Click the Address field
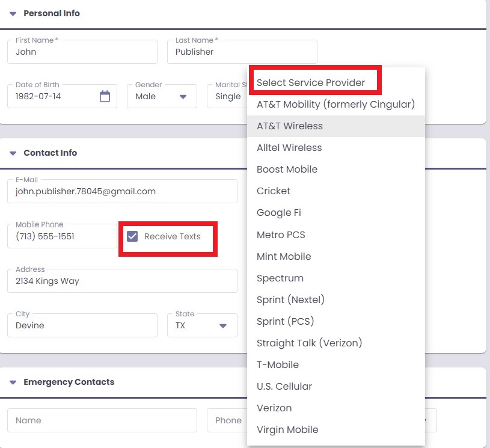Screen dimensions: 490x448 point(122,281)
